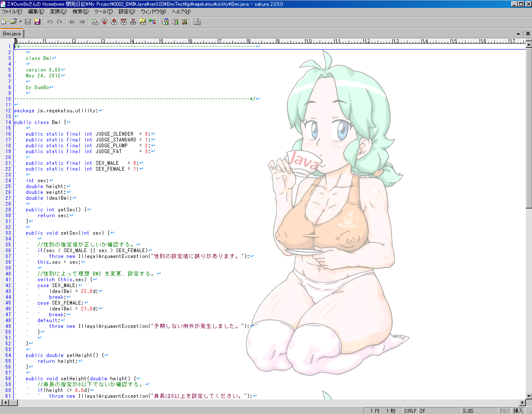Click the grayed-out Save floppy icon
This screenshot has width=532, height=414.
click(x=28, y=22)
